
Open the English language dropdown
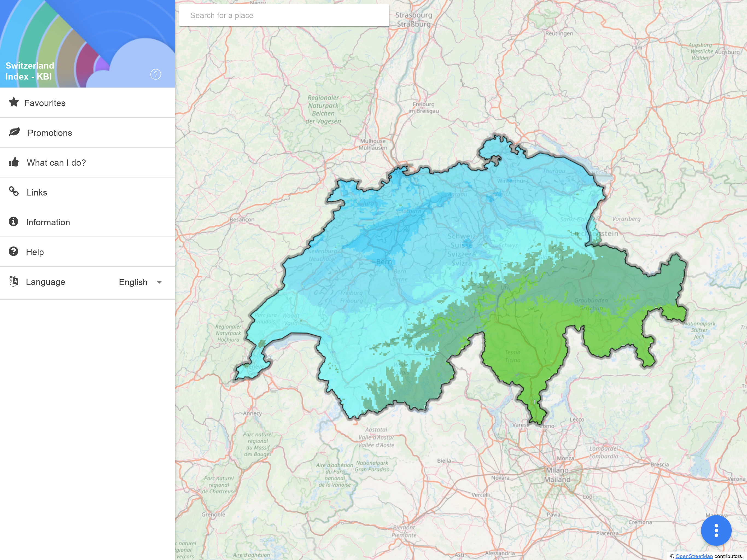[x=133, y=282]
